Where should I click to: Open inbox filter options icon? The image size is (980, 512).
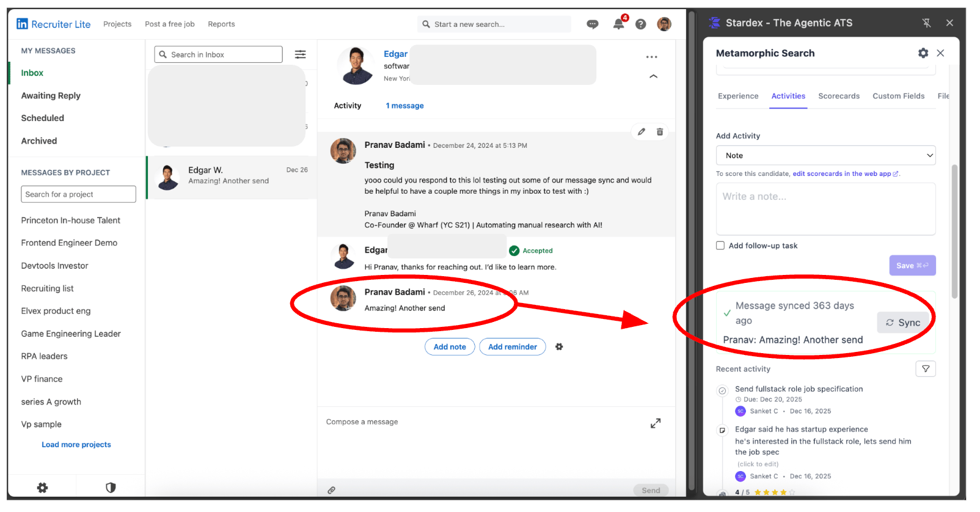(301, 54)
